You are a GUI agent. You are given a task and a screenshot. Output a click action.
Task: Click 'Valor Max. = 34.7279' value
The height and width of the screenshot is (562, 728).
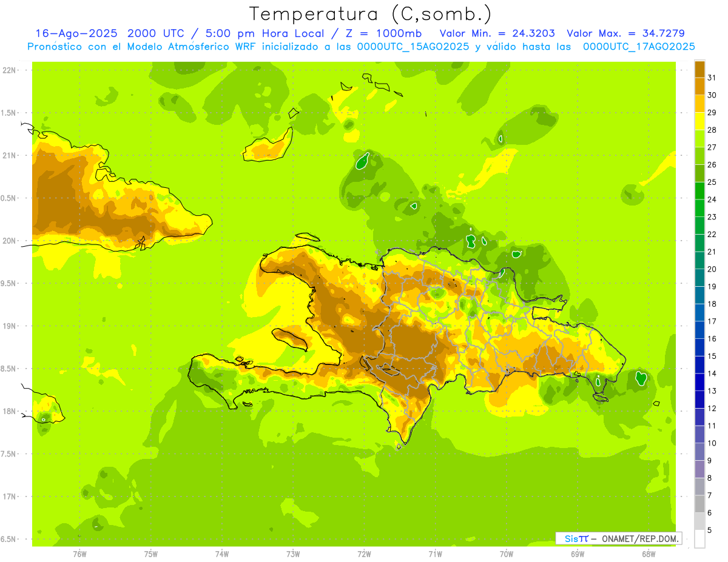coord(626,33)
